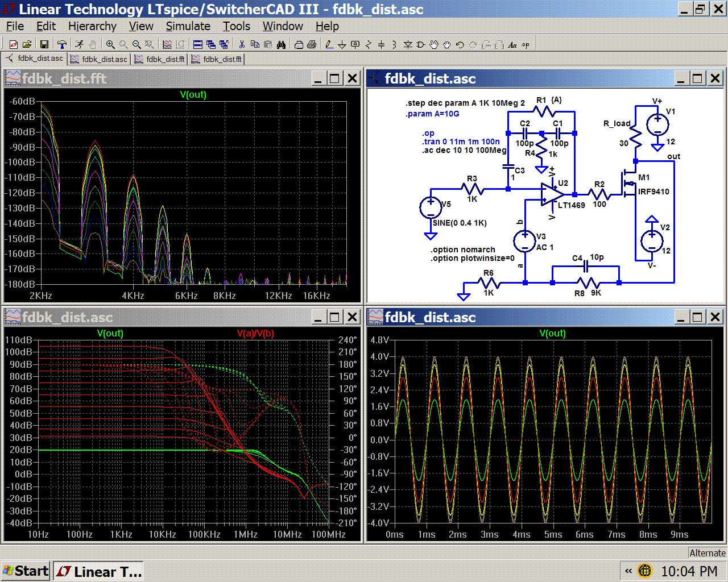Viewport: 728px width, 582px height.
Task: Open the Tools menu
Action: 237,26
